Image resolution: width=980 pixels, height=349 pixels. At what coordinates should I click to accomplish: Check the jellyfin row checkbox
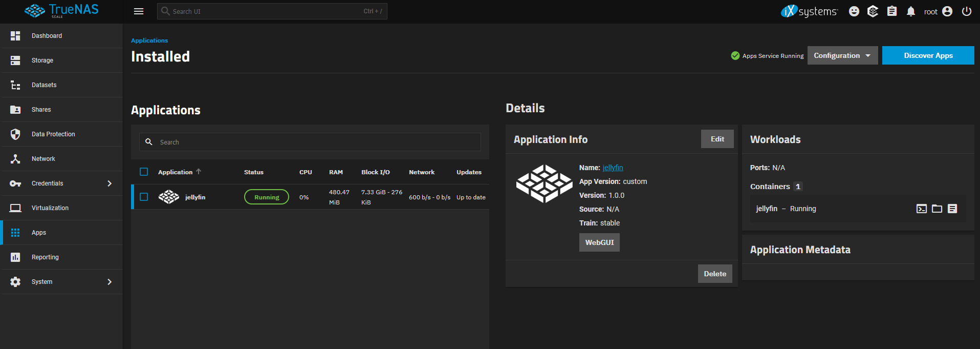(x=144, y=197)
